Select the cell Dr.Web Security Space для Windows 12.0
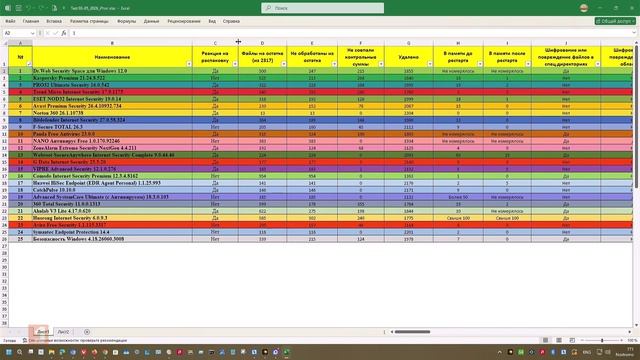640x360 pixels. (x=112, y=71)
